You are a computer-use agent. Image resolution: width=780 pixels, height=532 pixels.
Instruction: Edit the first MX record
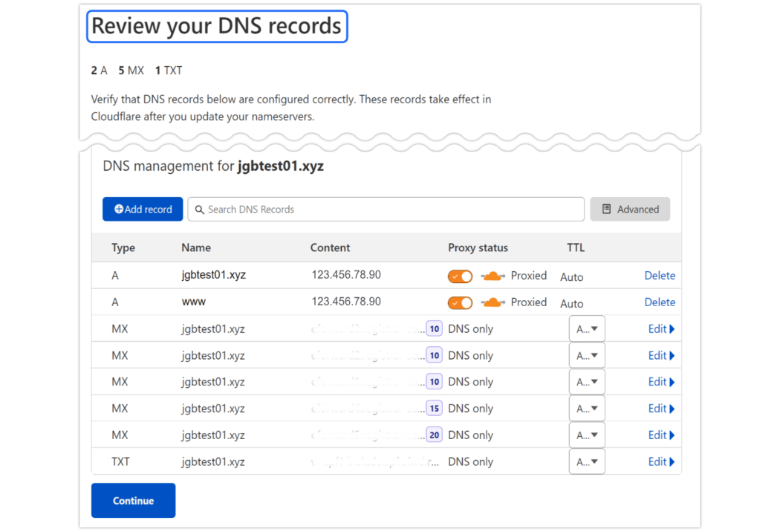pos(661,329)
